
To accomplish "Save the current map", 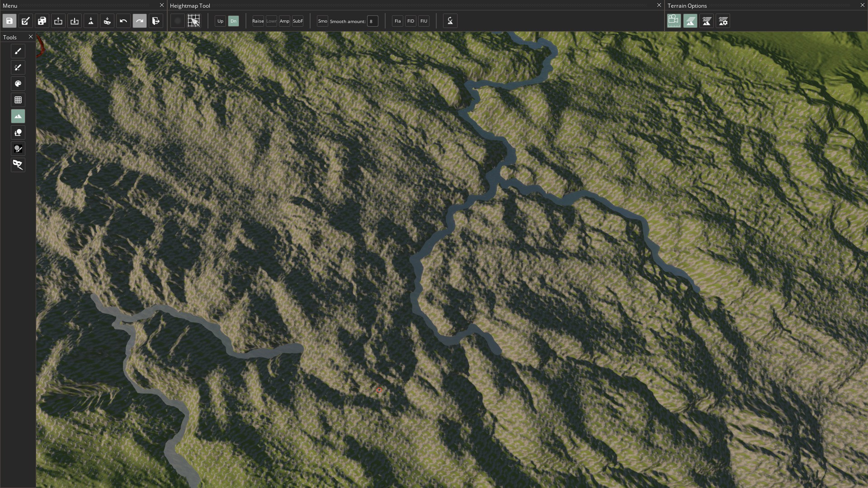I will pyautogui.click(x=9, y=21).
